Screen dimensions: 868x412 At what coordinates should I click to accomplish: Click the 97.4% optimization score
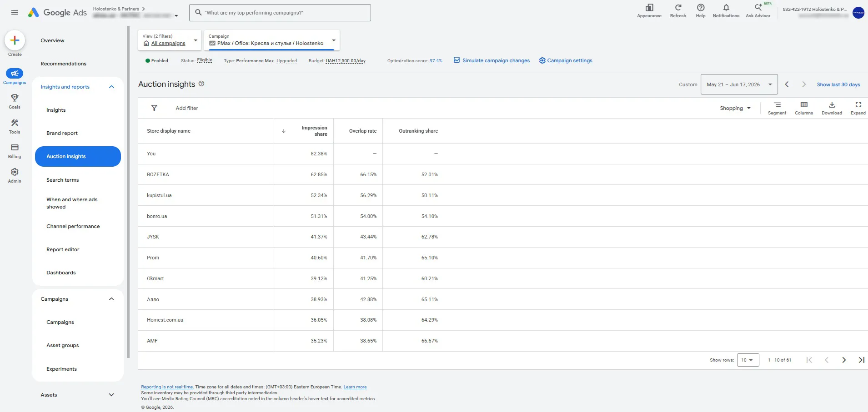(436, 60)
